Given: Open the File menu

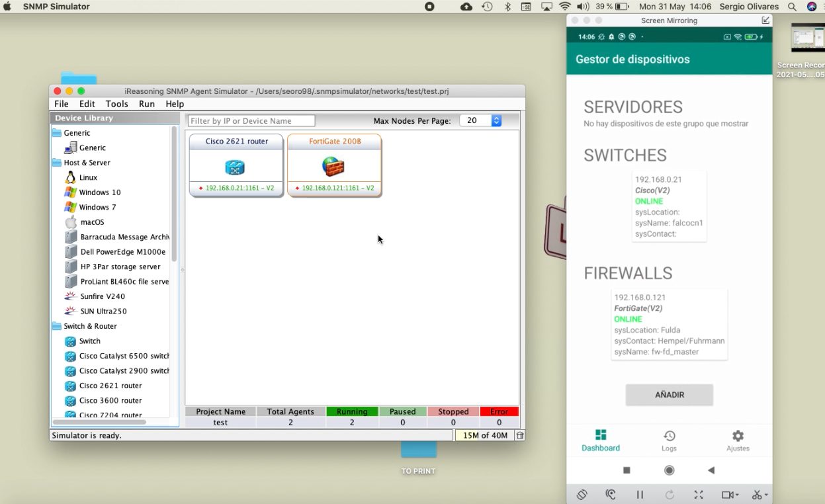Looking at the screenshot, I should pos(62,104).
